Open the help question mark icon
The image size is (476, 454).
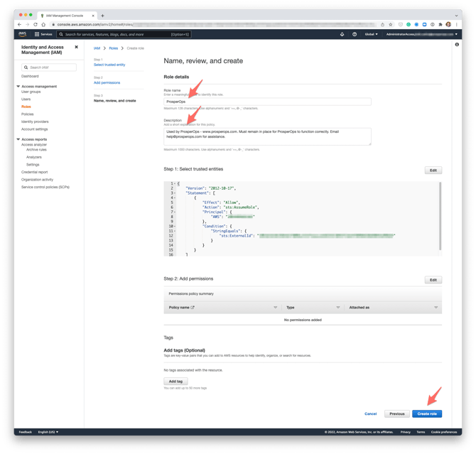point(355,34)
